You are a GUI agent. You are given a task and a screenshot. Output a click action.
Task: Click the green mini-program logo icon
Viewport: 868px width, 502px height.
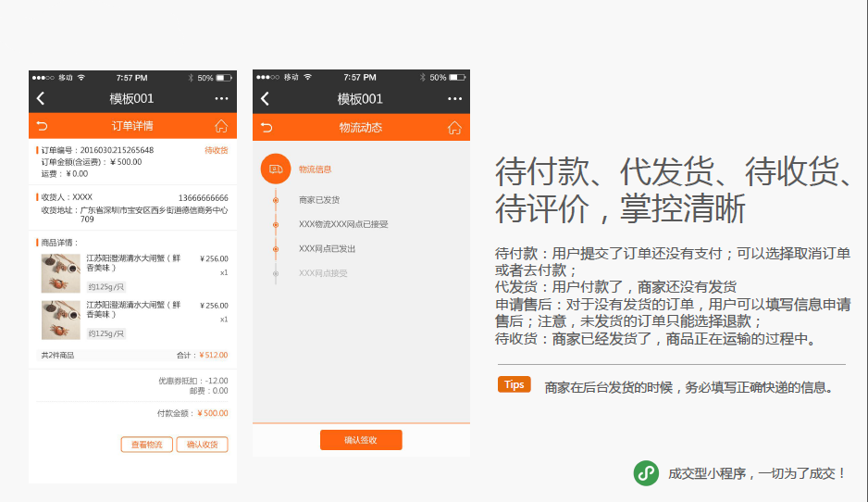tap(646, 473)
